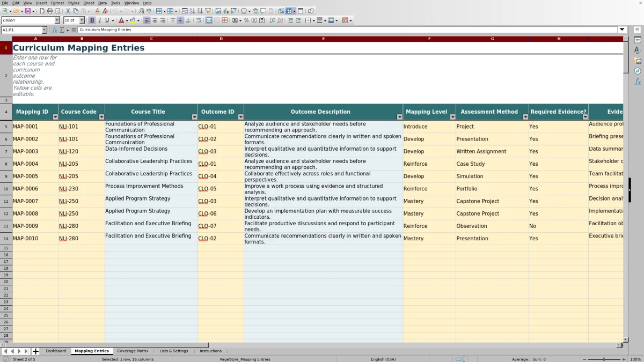Viewport: 644px width, 362px height.
Task: Click the Undo arrow icon
Action: point(115,11)
